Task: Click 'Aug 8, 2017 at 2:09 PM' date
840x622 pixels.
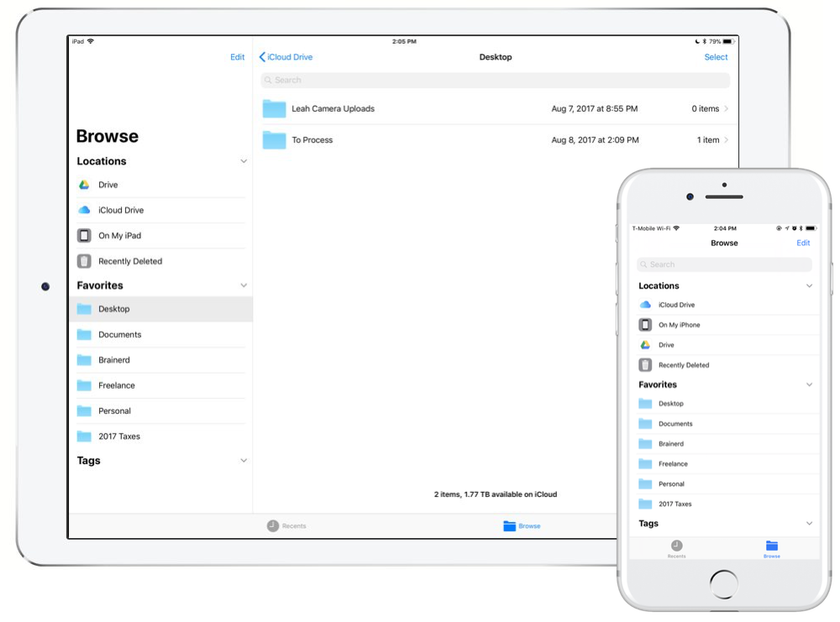Action: [596, 139]
